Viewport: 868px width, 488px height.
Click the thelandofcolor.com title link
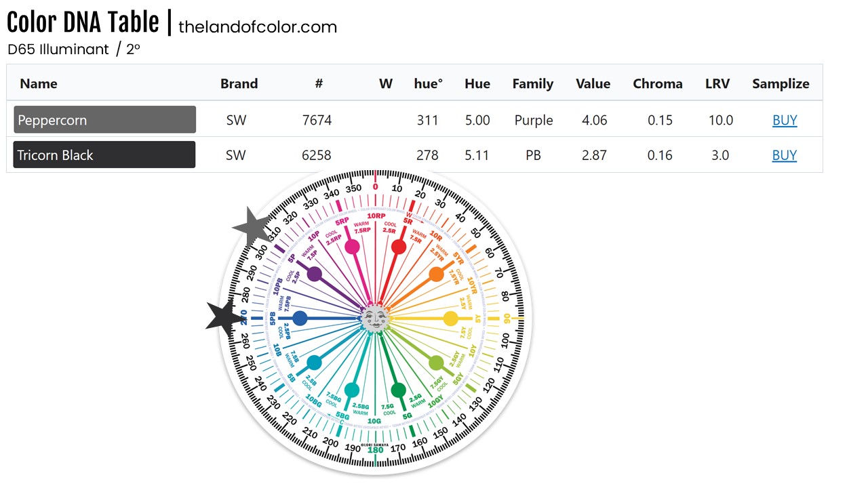258,27
